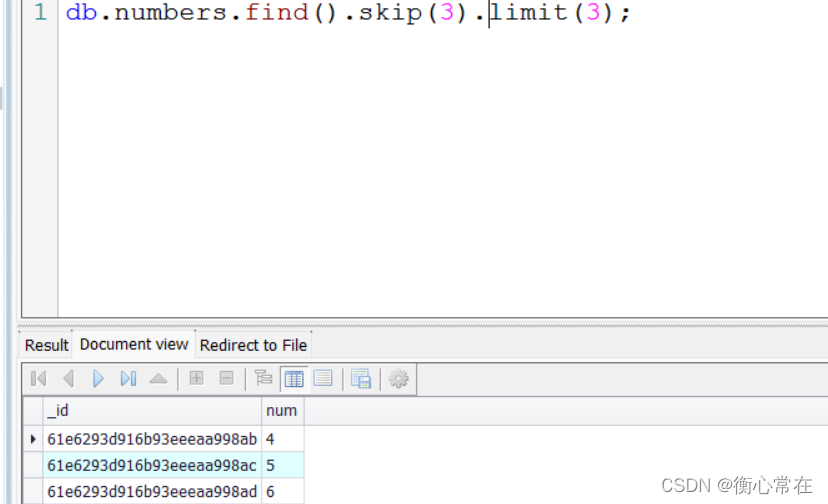Sort by the _id column header
Image resolution: width=828 pixels, height=504 pixels.
152,410
